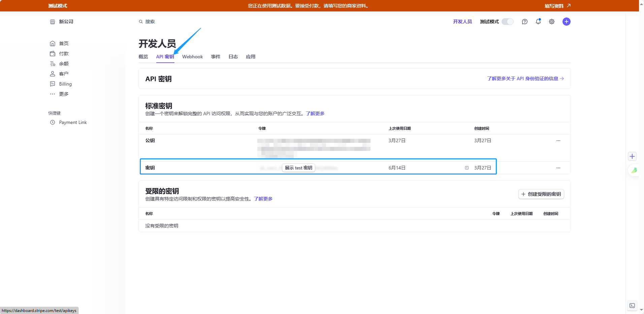The height and width of the screenshot is (314, 644).
Task: Open the settings gear icon
Action: point(552,22)
